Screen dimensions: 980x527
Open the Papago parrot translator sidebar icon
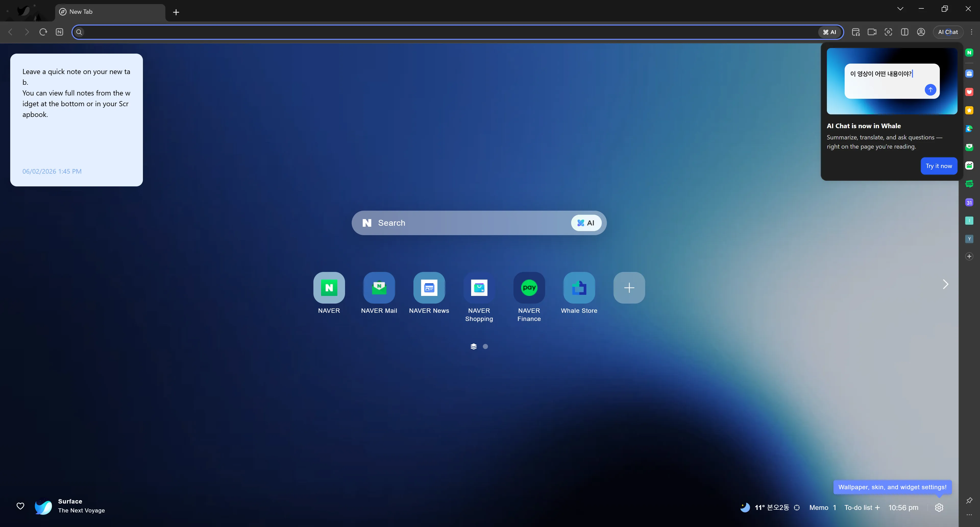click(969, 129)
